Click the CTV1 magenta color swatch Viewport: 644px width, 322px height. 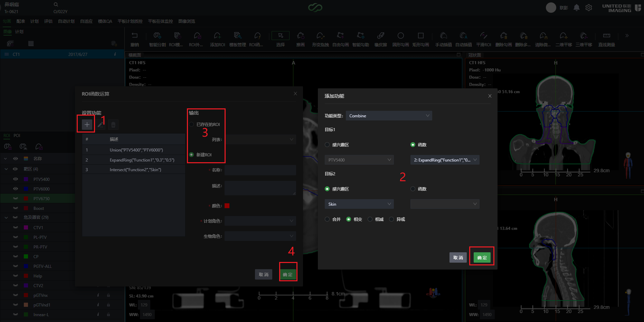pos(26,227)
